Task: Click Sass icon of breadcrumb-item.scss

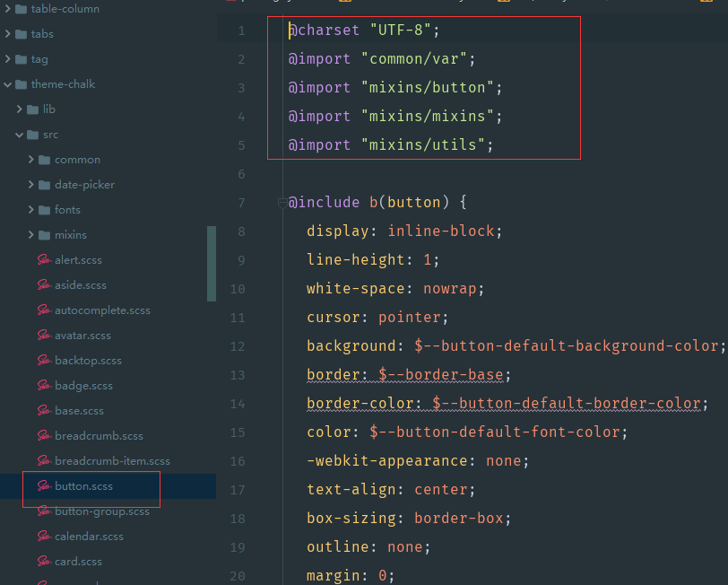Action: pyautogui.click(x=44, y=460)
